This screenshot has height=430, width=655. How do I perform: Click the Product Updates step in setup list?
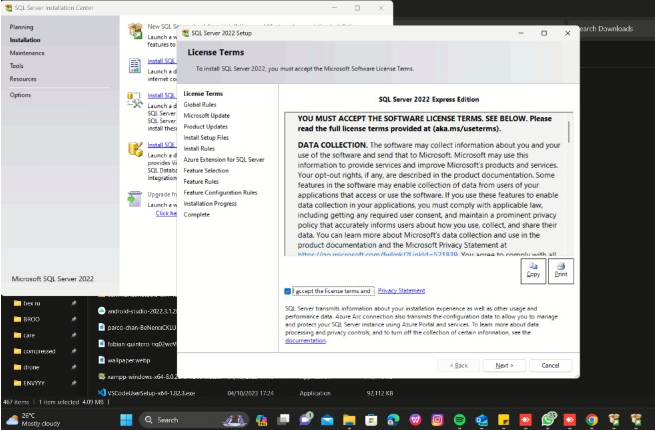point(206,126)
